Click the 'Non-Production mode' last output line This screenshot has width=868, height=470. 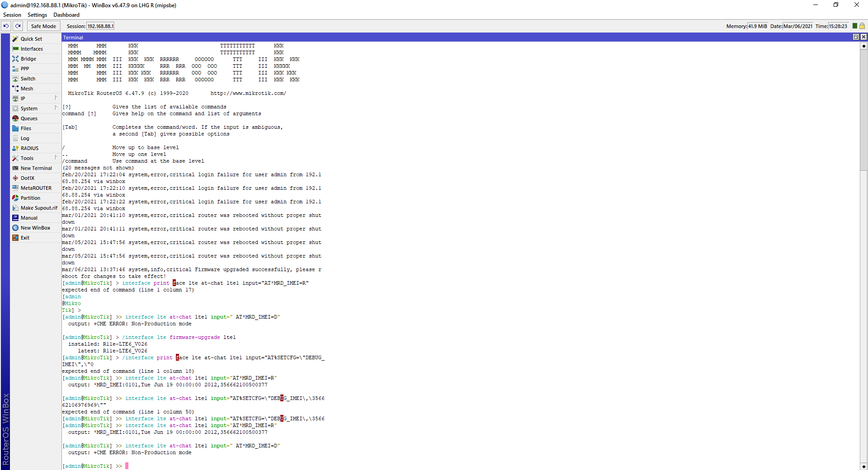[x=130, y=452]
